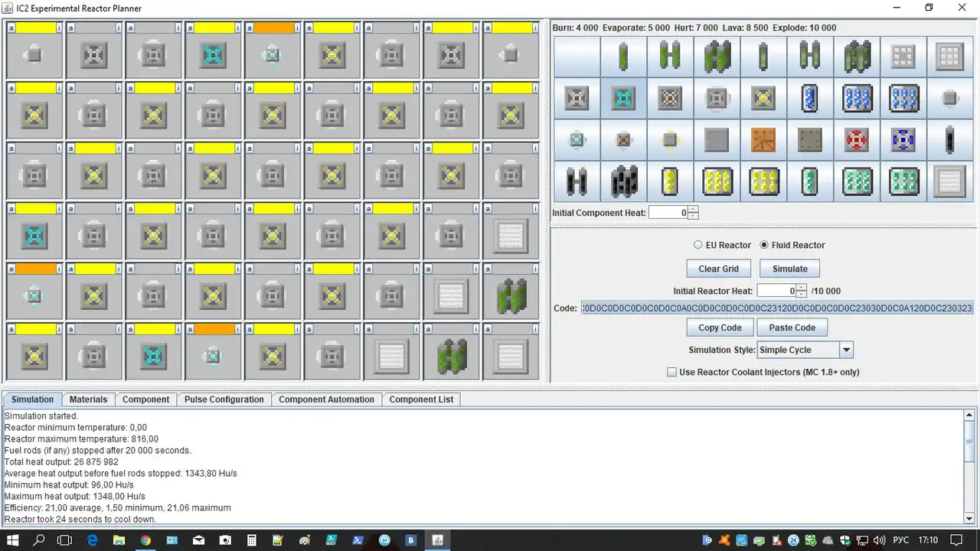Decrease Initial Component Heat with down arrow
980x551 pixels.
point(693,217)
